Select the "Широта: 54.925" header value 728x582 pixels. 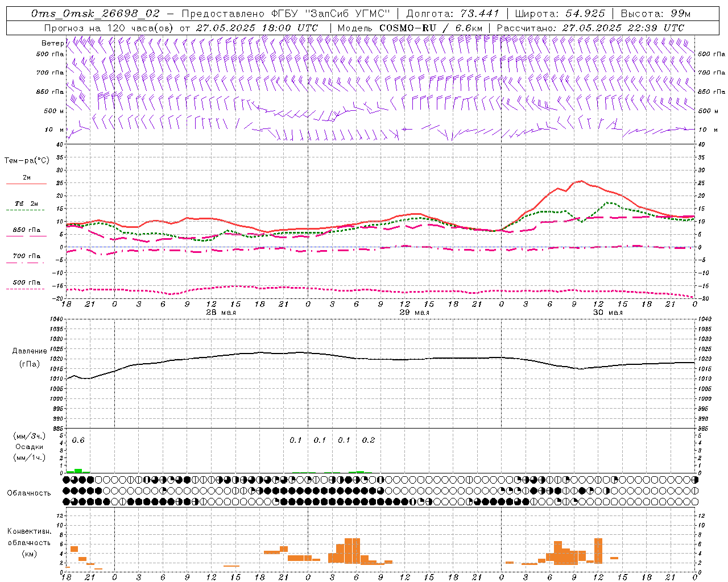tap(560, 13)
